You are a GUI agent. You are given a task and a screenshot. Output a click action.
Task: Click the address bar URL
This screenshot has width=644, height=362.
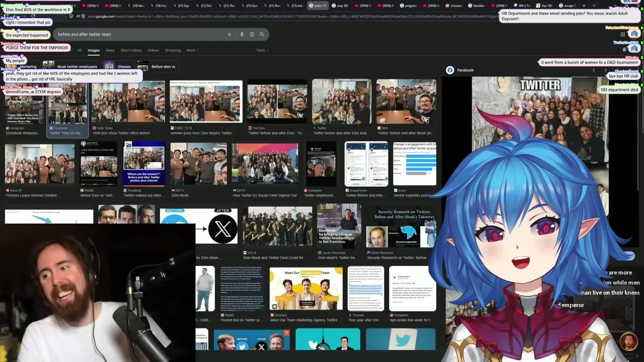click(x=292, y=16)
